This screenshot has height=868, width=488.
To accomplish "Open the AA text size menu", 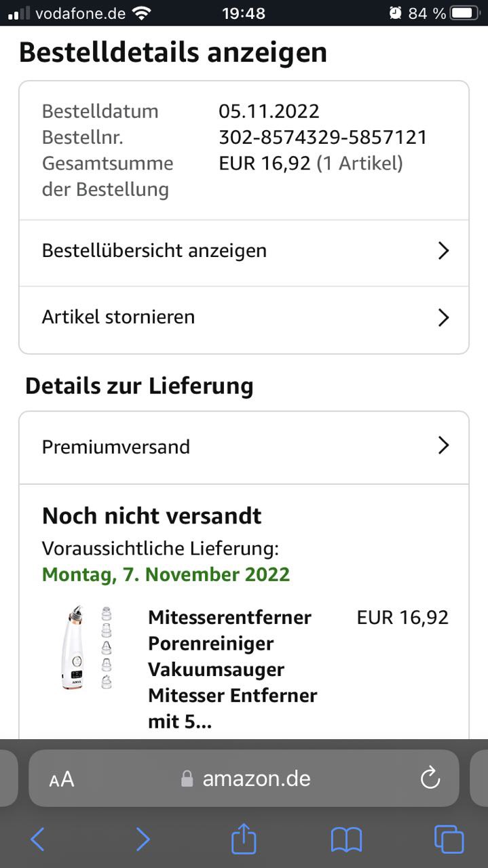I will (62, 779).
